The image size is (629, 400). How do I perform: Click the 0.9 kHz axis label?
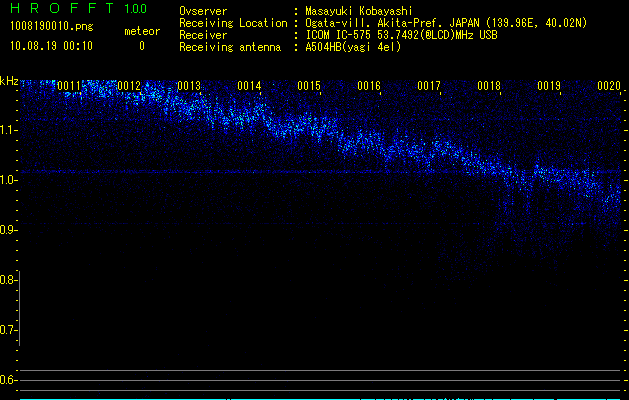tap(7, 230)
